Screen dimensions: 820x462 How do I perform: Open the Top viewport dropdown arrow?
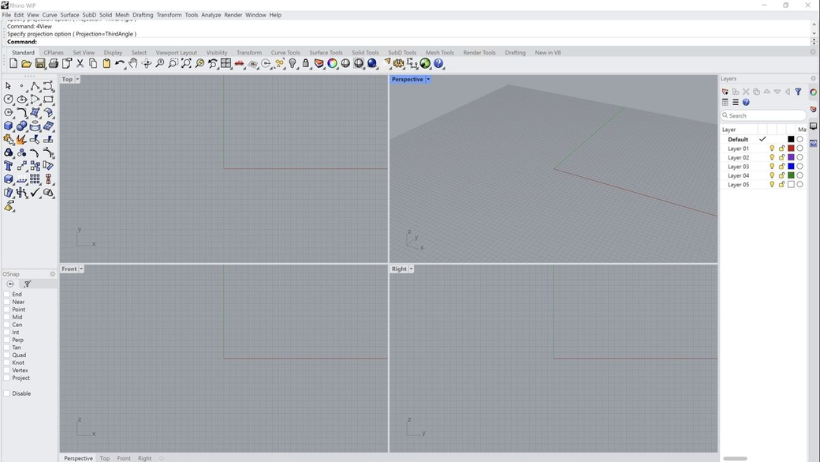pyautogui.click(x=77, y=80)
